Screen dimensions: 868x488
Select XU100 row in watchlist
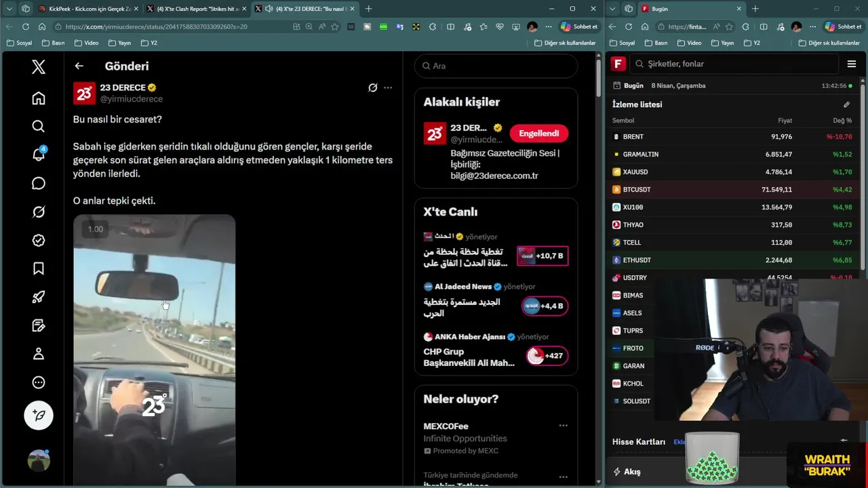tap(732, 207)
